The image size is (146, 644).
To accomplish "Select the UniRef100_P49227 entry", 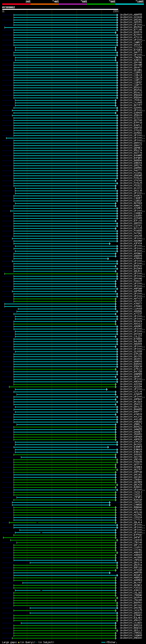I will click(131, 281).
